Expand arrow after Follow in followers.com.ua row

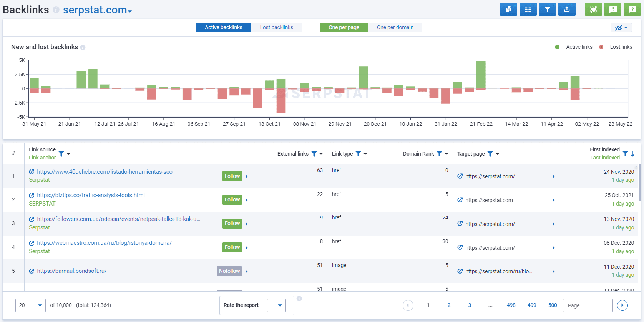click(247, 224)
